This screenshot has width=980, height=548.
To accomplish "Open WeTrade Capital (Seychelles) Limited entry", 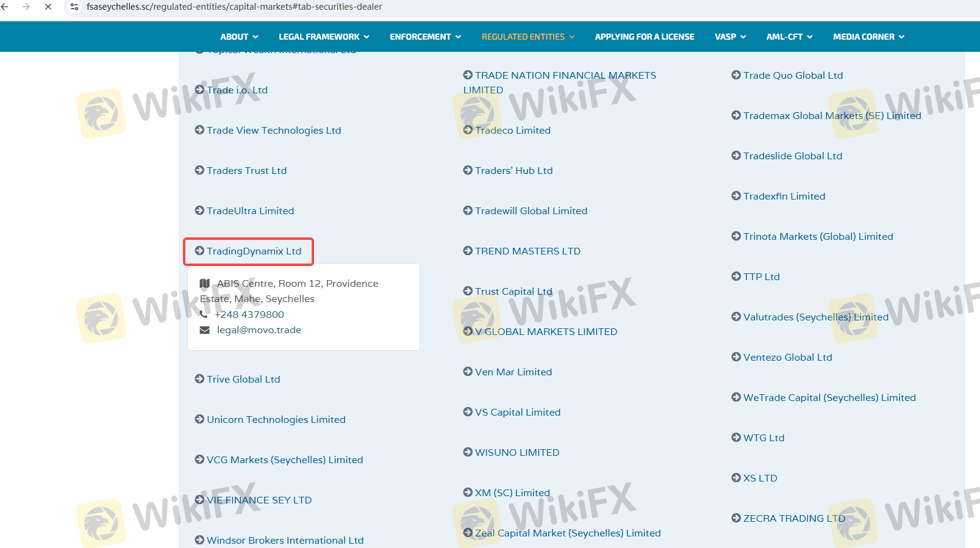I will (829, 397).
